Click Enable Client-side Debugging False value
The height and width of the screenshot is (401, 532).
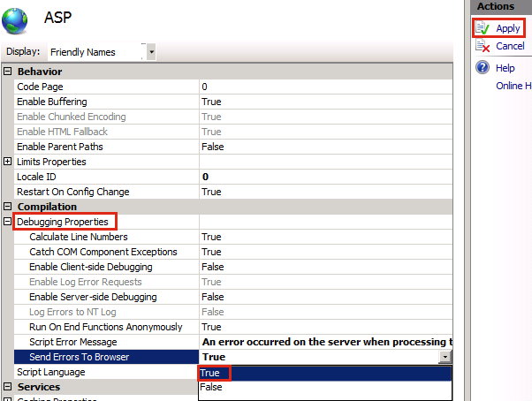[x=212, y=267]
